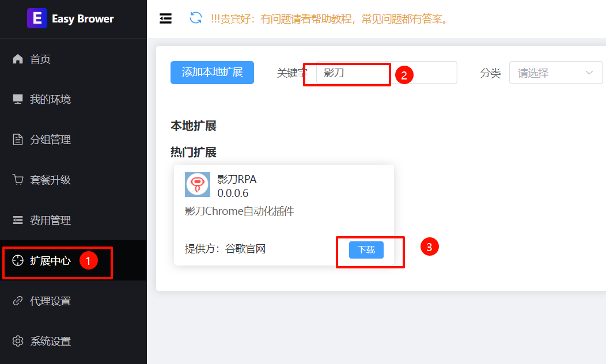Click the orange 贵宾好 help notice text
The image size is (606, 364).
[x=331, y=18]
